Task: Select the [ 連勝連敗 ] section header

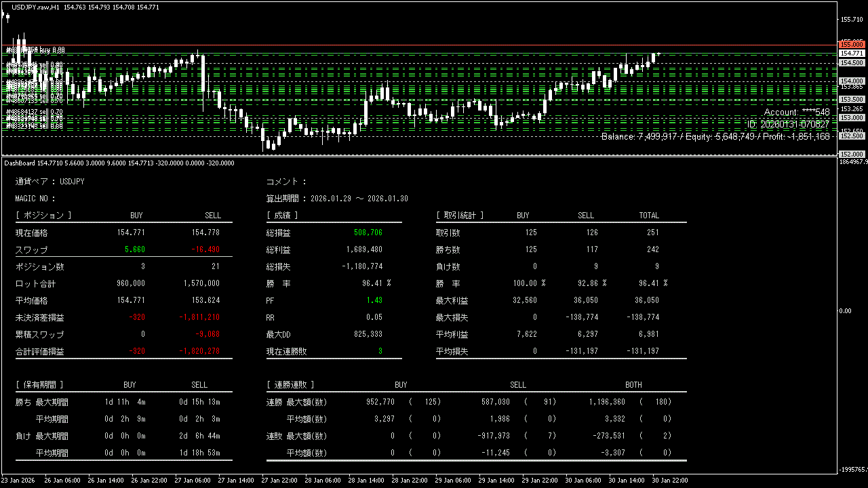Action: [290, 385]
